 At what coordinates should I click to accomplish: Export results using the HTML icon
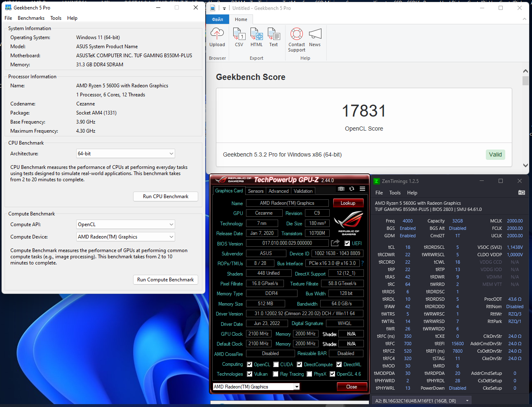coord(256,33)
